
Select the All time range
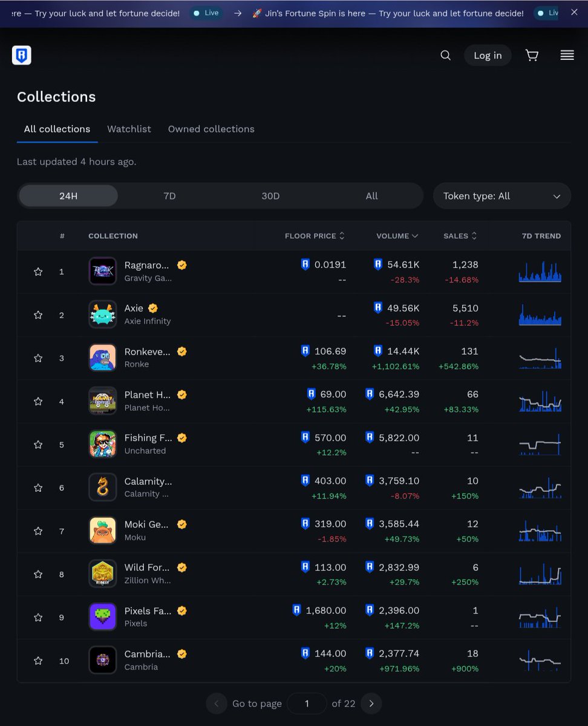(x=371, y=196)
